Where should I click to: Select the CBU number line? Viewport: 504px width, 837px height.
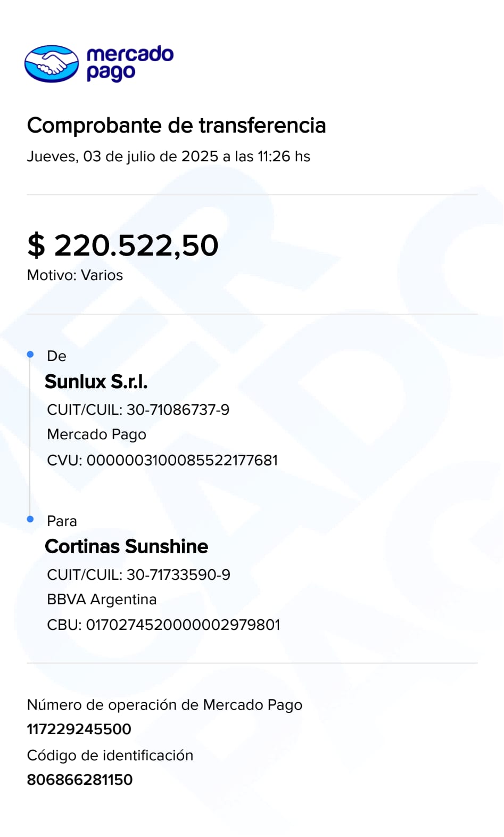pos(163,625)
